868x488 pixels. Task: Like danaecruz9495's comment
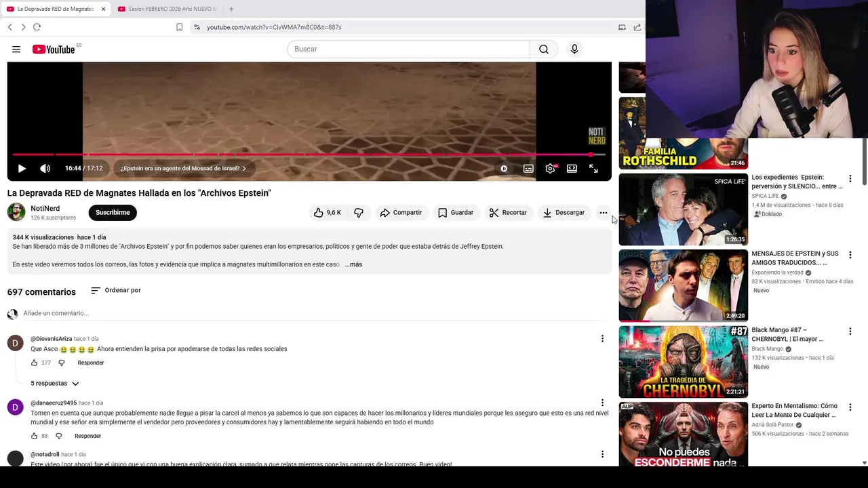(34, 436)
